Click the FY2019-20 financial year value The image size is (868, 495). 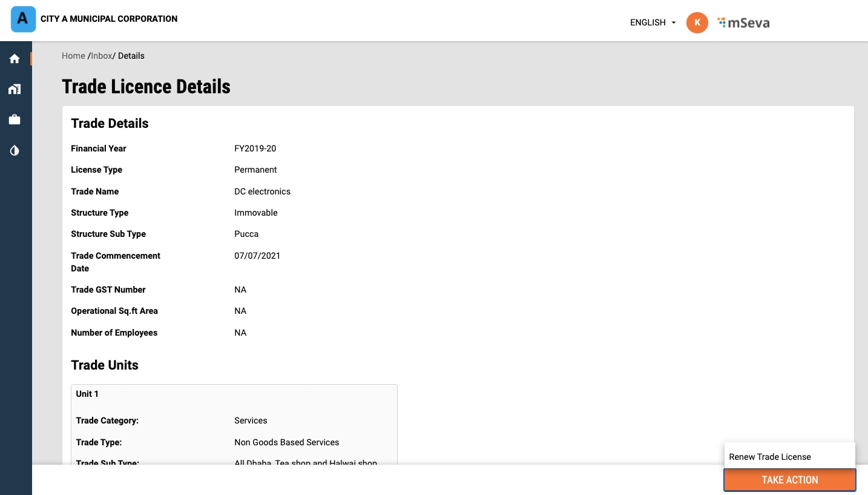255,148
